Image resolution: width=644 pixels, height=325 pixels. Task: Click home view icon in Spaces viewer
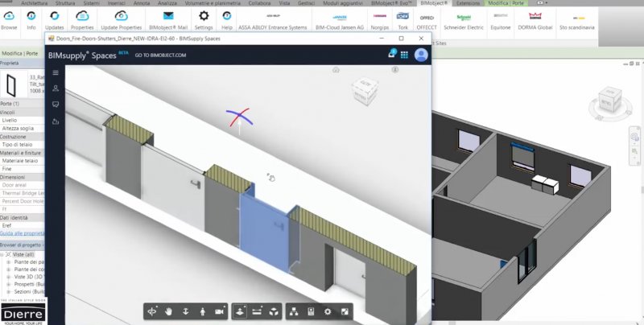point(336,70)
